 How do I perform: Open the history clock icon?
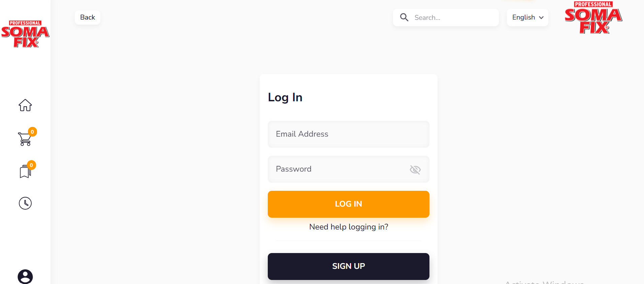(x=25, y=203)
